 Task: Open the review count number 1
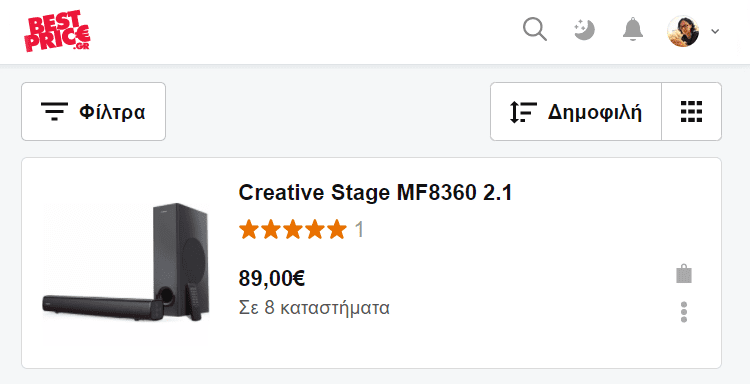pos(359,230)
